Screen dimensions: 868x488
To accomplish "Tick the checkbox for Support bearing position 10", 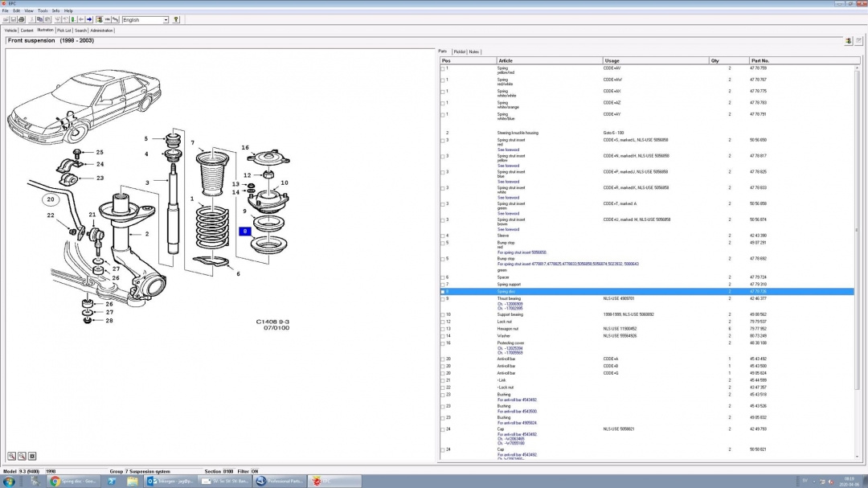I will point(443,315).
